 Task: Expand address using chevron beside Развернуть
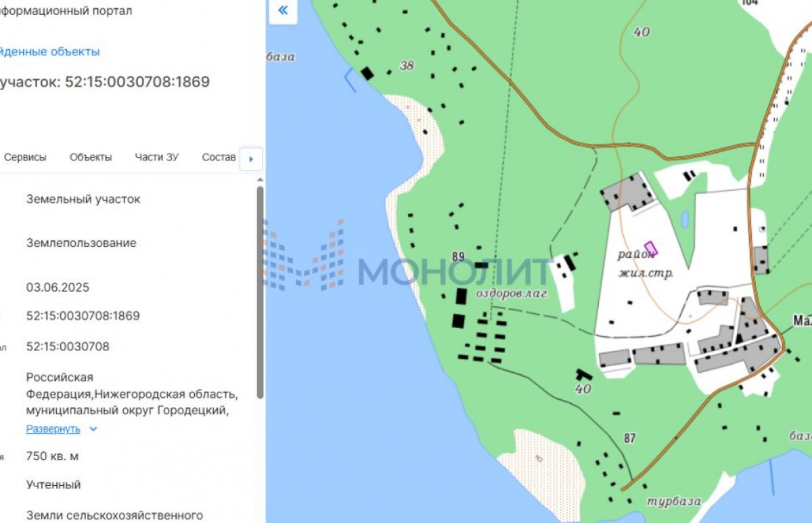tap(93, 429)
